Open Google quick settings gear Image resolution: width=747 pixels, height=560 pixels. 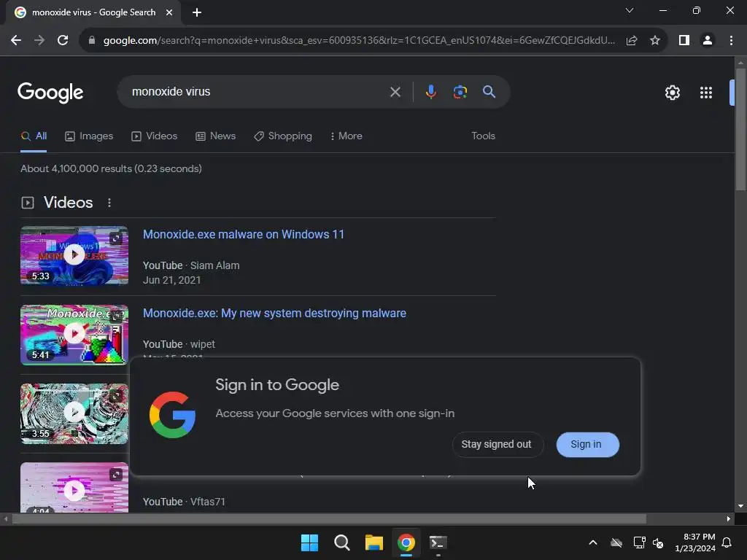672,93
